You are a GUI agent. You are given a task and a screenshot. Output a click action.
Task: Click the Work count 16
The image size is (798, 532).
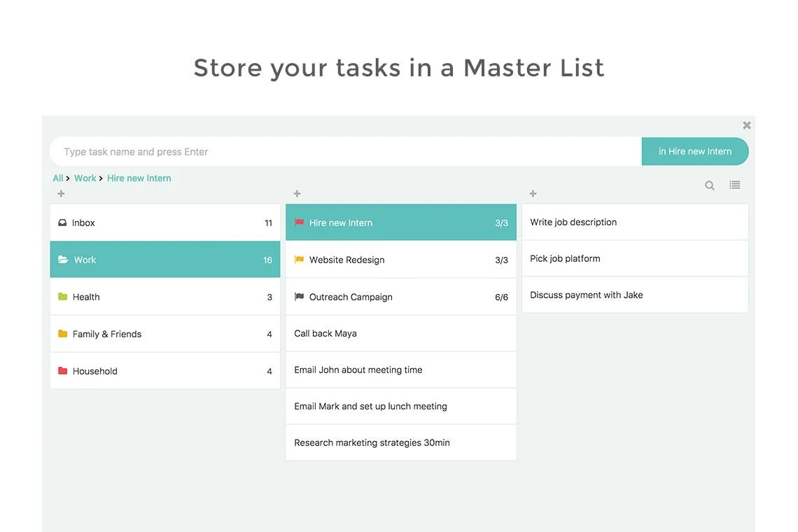tap(267, 260)
